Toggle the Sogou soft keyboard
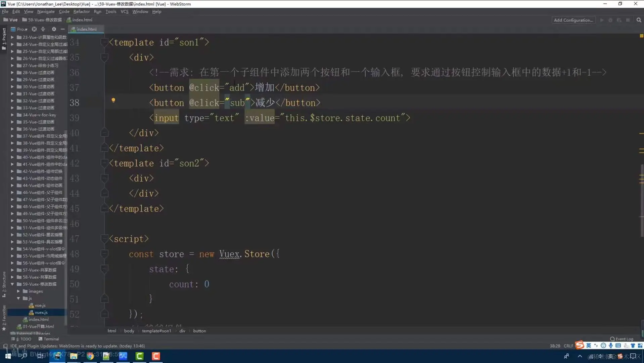644x363 pixels. click(618, 345)
